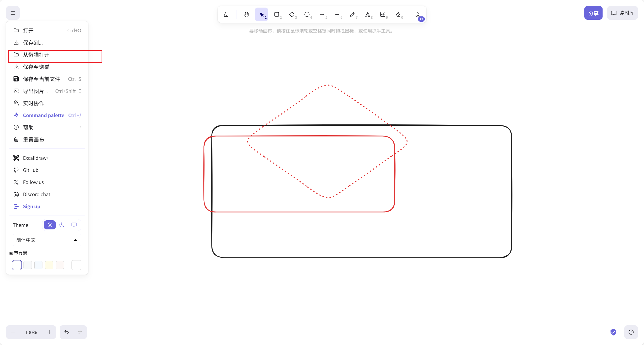The height and width of the screenshot is (345, 644).
Task: Switch to system theme
Action: (x=74, y=225)
